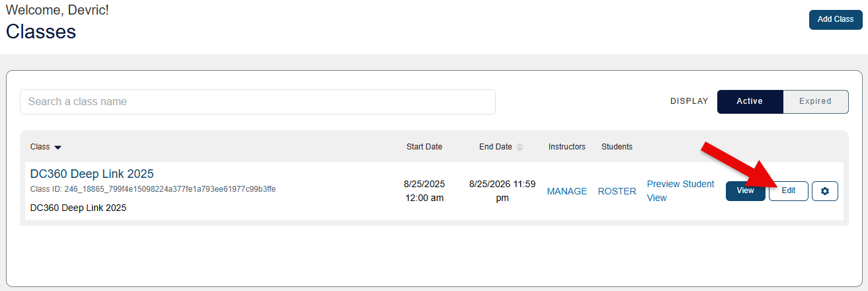Click the Classes page heading
The width and height of the screenshot is (868, 291).
click(x=41, y=31)
